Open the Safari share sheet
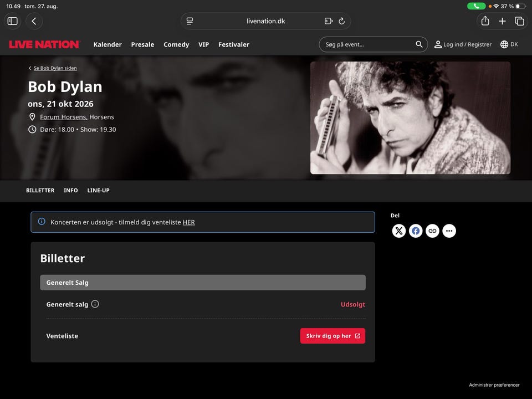Image resolution: width=532 pixels, height=399 pixels. click(485, 21)
